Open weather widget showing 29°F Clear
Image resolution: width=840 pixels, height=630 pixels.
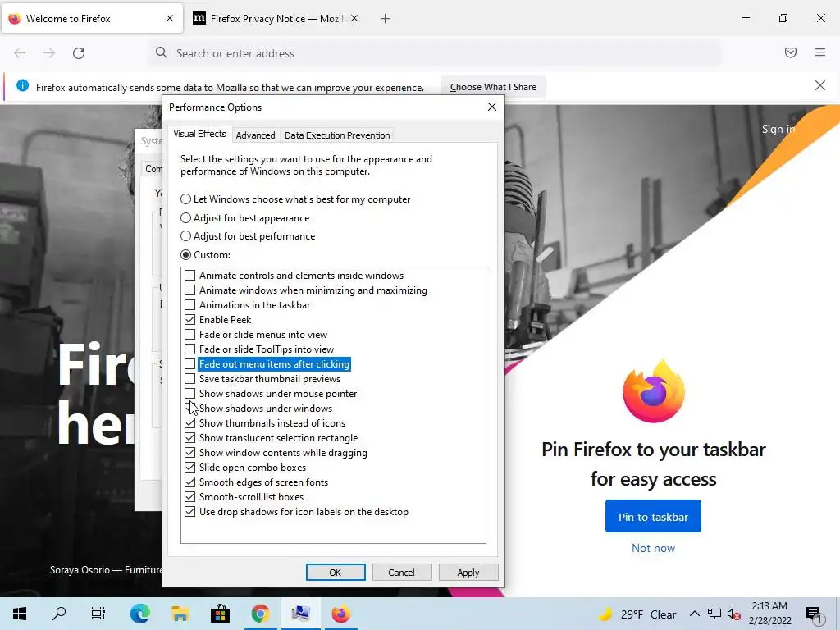[x=637, y=614]
